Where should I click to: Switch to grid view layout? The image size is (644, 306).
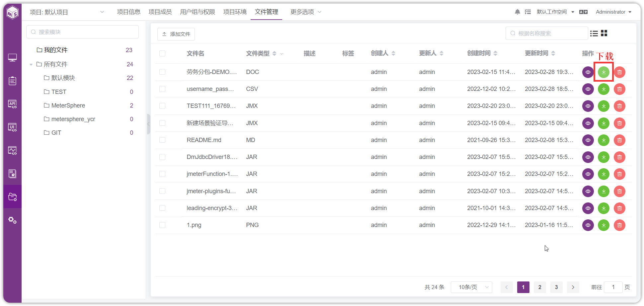(604, 33)
